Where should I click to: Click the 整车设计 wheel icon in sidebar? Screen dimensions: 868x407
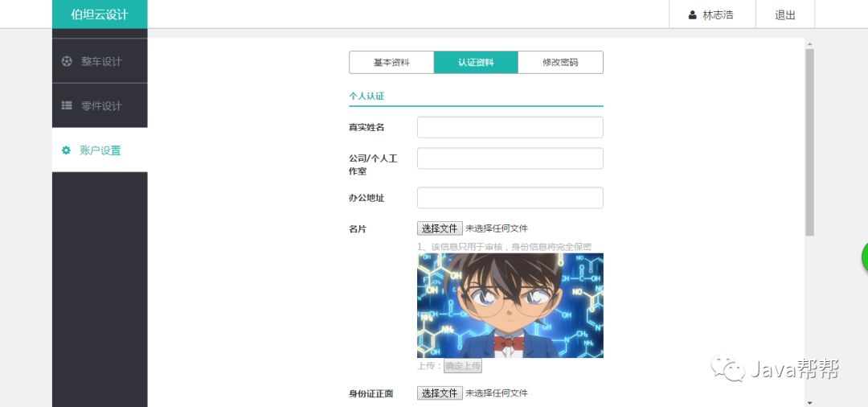tap(67, 61)
